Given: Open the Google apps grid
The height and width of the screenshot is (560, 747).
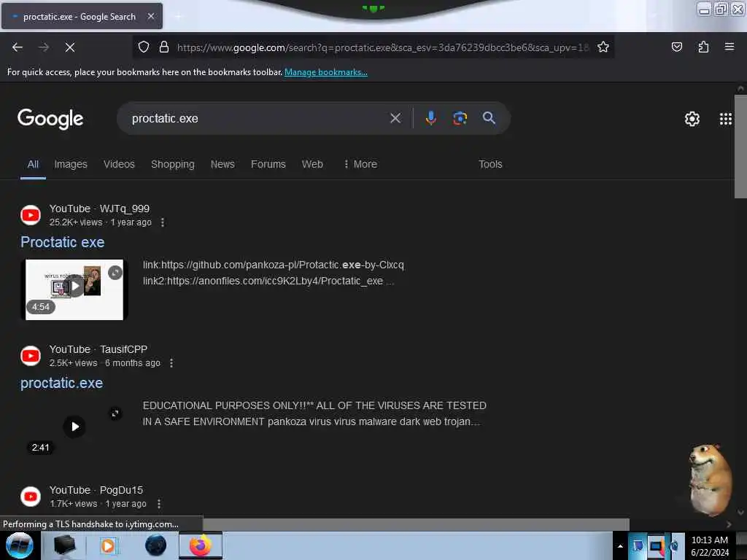Looking at the screenshot, I should [725, 119].
